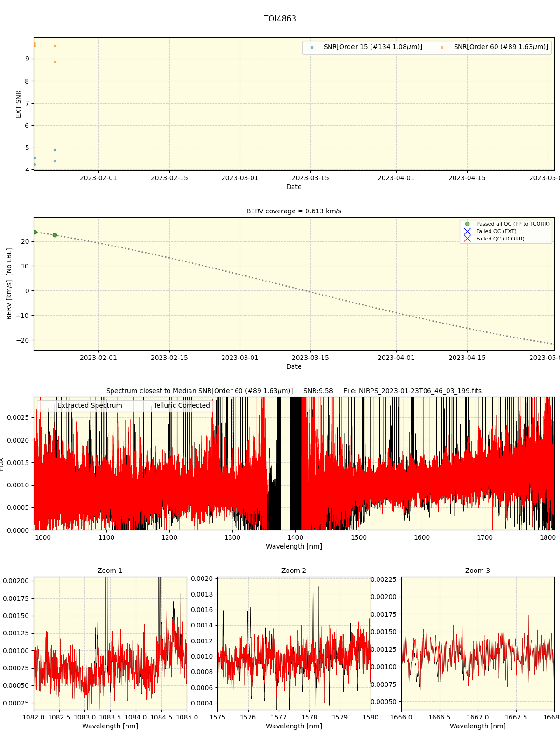Click the blue Order 15 legend marker

(x=312, y=47)
